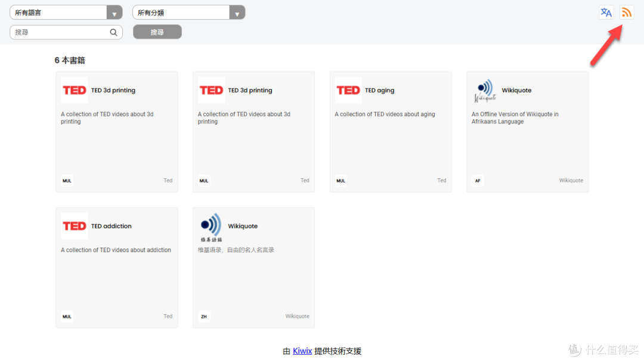This screenshot has width=644, height=363.
Task: Click the magnifier icon in search box
Action: tap(113, 32)
